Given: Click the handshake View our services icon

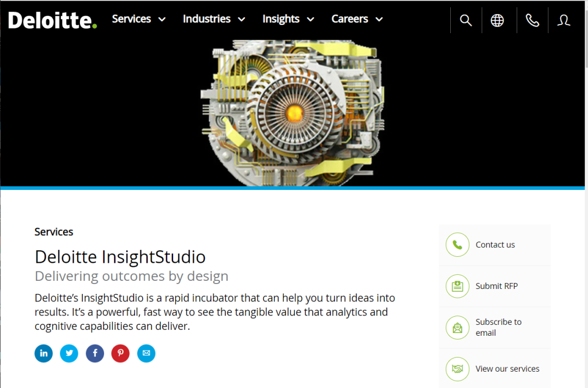Looking at the screenshot, I should pyautogui.click(x=457, y=369).
